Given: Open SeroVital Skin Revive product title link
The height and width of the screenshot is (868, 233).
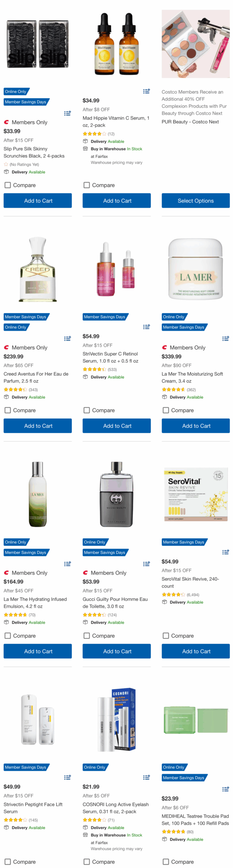Looking at the screenshot, I should (x=190, y=582).
